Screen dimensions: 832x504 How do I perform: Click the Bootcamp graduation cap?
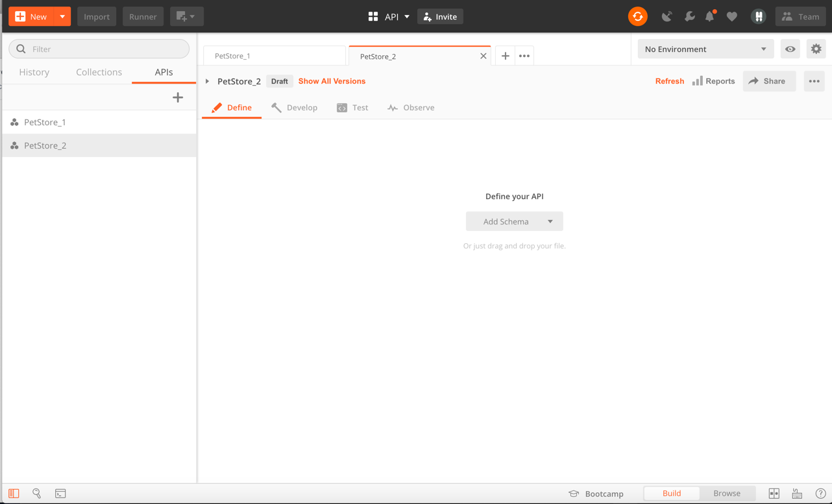pos(574,494)
